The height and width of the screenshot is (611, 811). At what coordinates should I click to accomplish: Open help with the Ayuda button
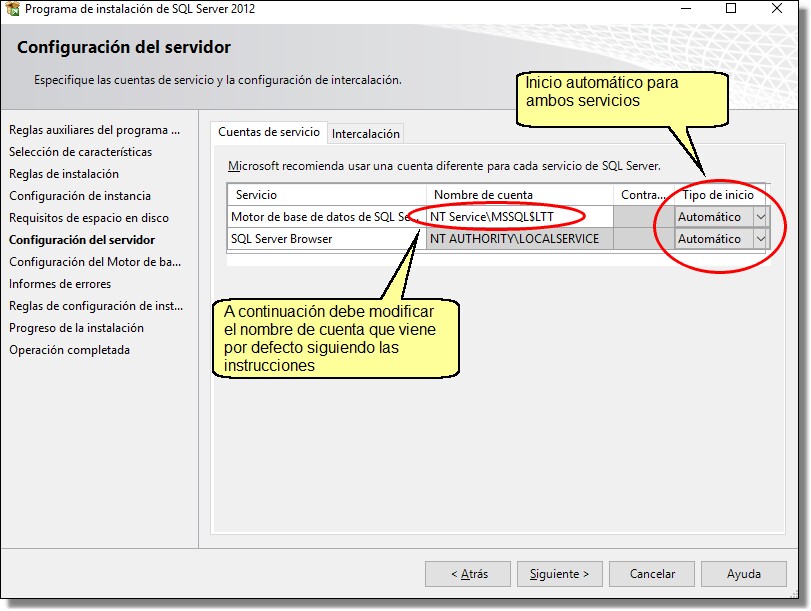pyautogui.click(x=744, y=574)
